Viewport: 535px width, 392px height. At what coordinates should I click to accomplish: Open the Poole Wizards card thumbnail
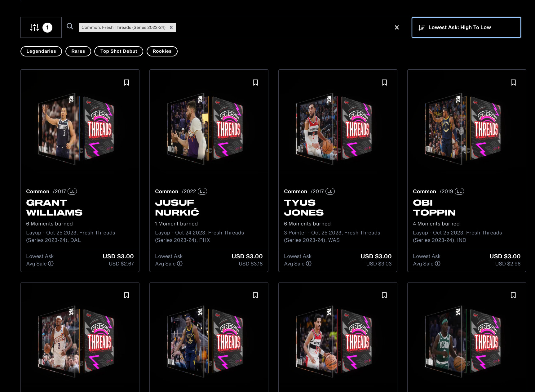[x=334, y=341]
